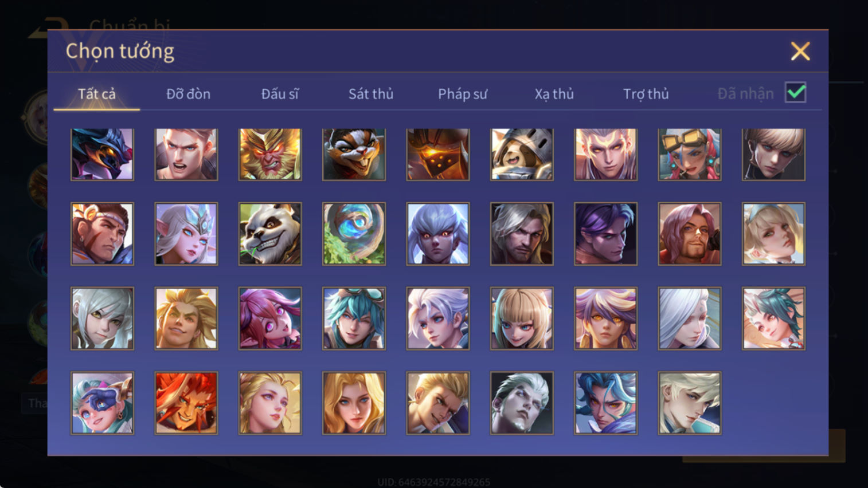Image resolution: width=868 pixels, height=488 pixels.
Task: Pick the red raccoon hero portrait
Action: tap(354, 154)
